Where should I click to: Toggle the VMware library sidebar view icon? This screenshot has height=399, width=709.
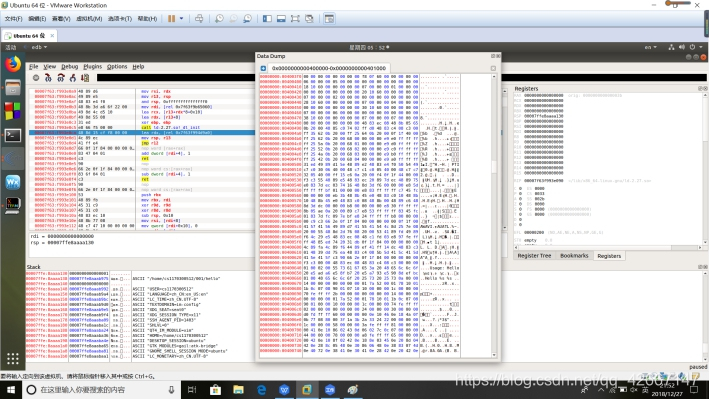tap(267, 19)
